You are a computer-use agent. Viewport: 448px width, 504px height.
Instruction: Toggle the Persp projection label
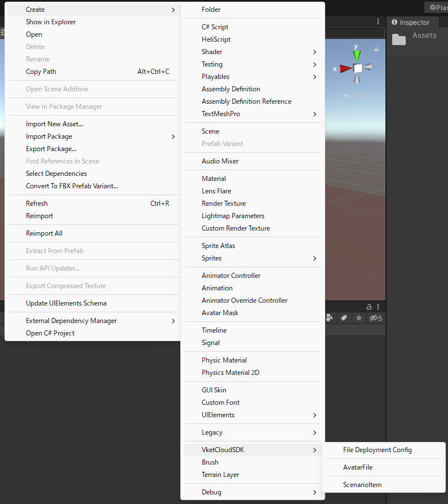[x=356, y=96]
